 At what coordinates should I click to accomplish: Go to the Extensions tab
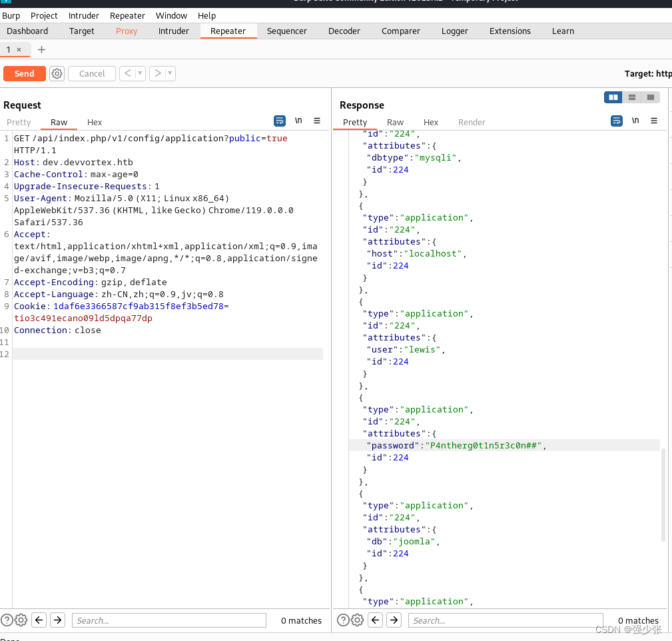[510, 31]
